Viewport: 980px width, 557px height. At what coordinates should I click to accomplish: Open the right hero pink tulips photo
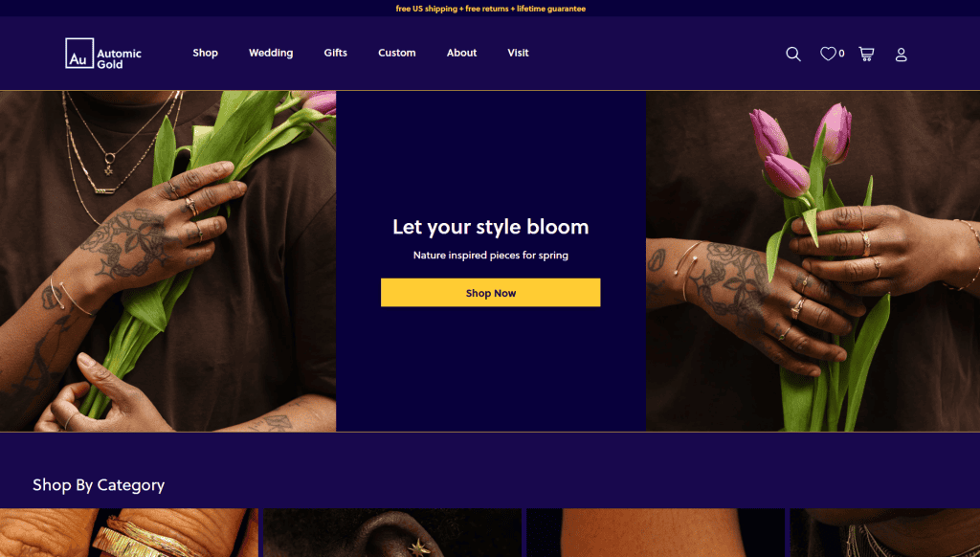point(813,261)
